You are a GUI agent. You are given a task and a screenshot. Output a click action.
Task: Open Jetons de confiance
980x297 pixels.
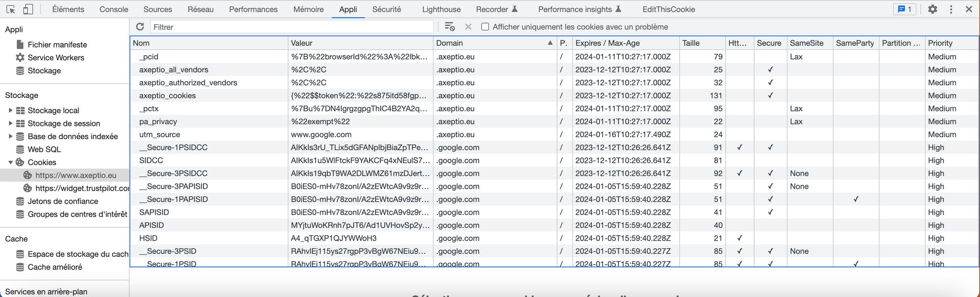pos(63,201)
